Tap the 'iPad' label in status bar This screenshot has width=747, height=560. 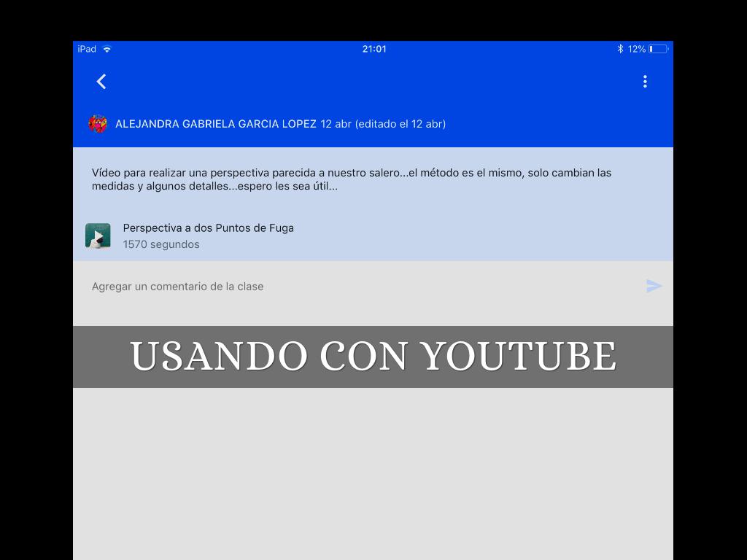(87, 49)
